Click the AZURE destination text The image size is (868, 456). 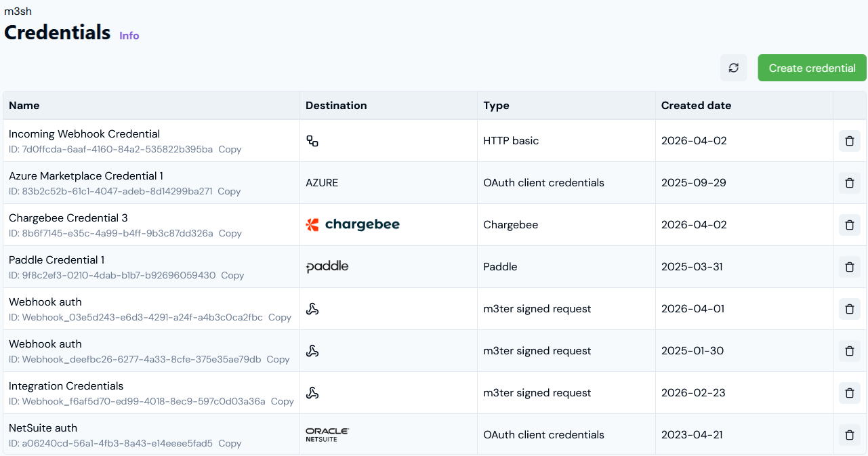point(322,183)
